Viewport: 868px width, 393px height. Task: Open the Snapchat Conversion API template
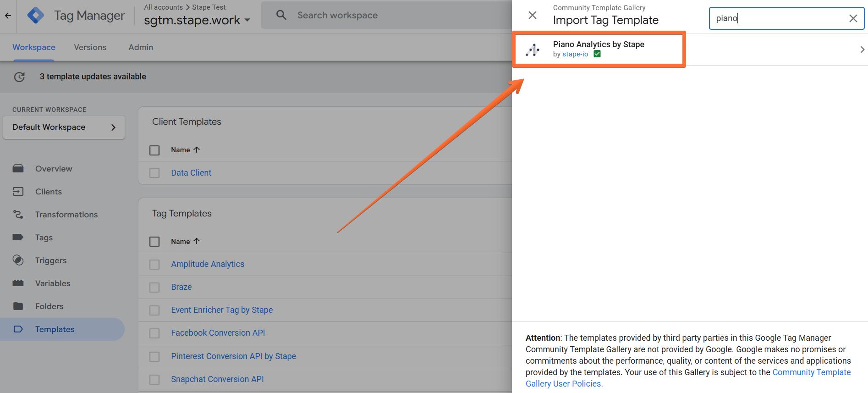click(217, 379)
